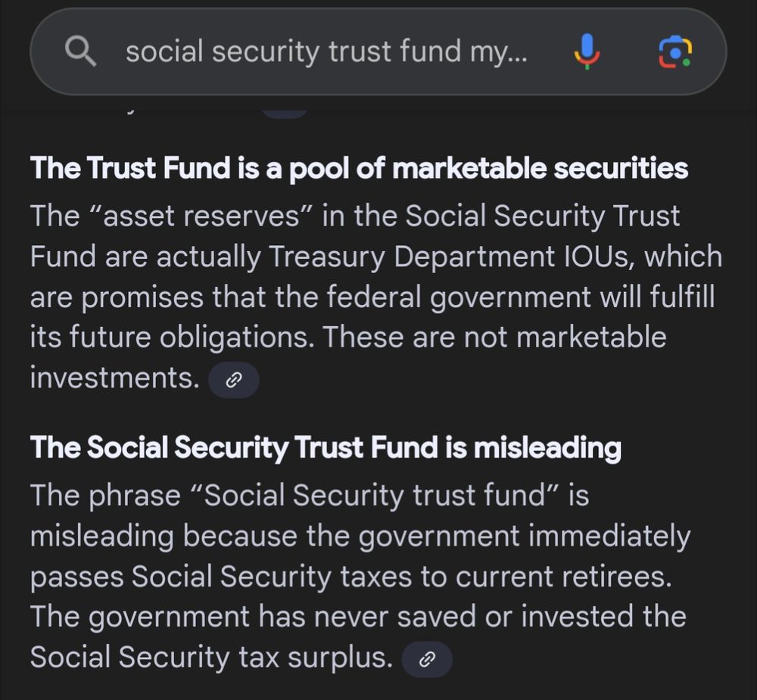The width and height of the screenshot is (757, 700).
Task: Open Google Lens camera search
Action: coord(674,51)
